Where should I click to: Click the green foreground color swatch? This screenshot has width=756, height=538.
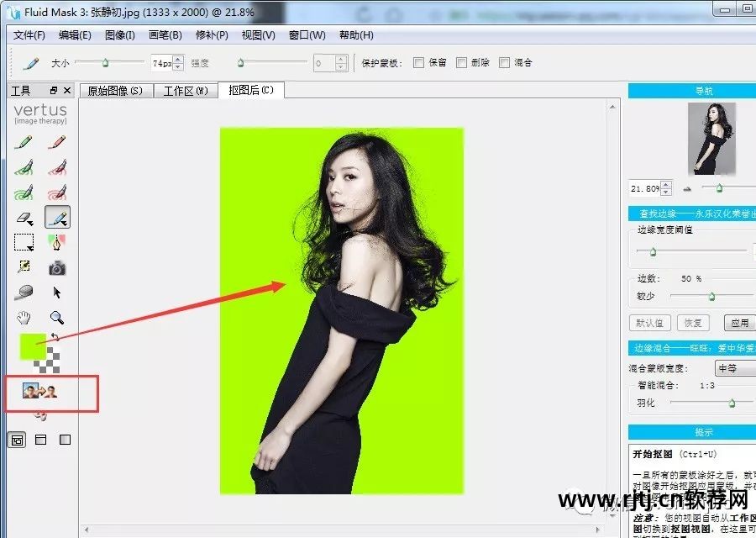[x=32, y=346]
